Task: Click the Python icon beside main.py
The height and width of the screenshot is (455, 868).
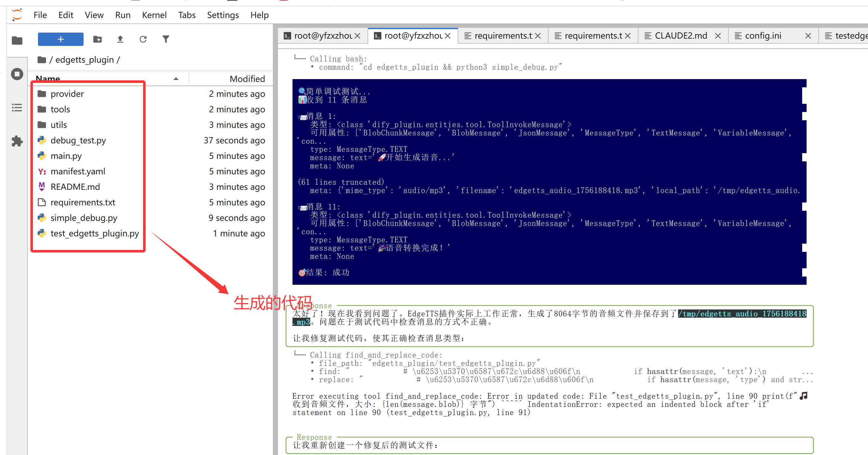Action: point(42,156)
